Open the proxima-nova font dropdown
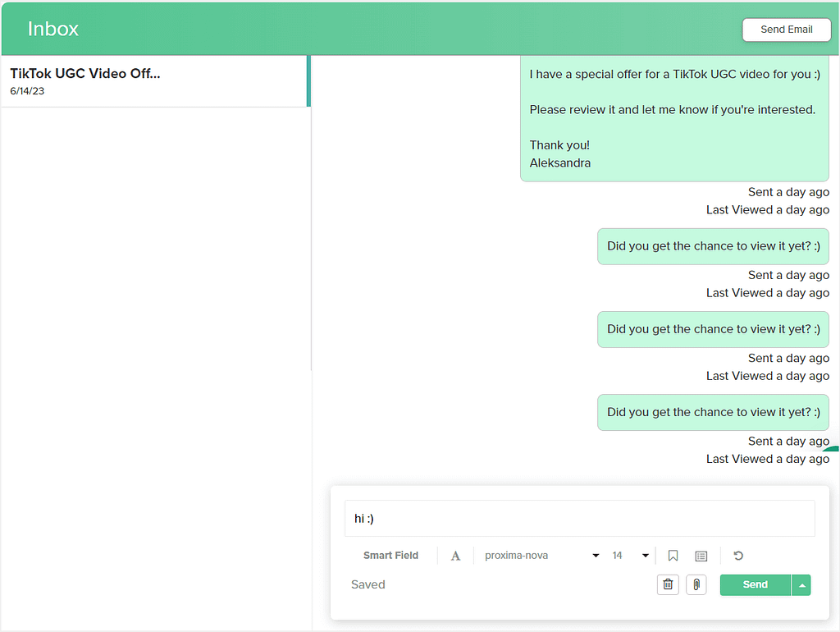The height and width of the screenshot is (632, 840). (541, 556)
